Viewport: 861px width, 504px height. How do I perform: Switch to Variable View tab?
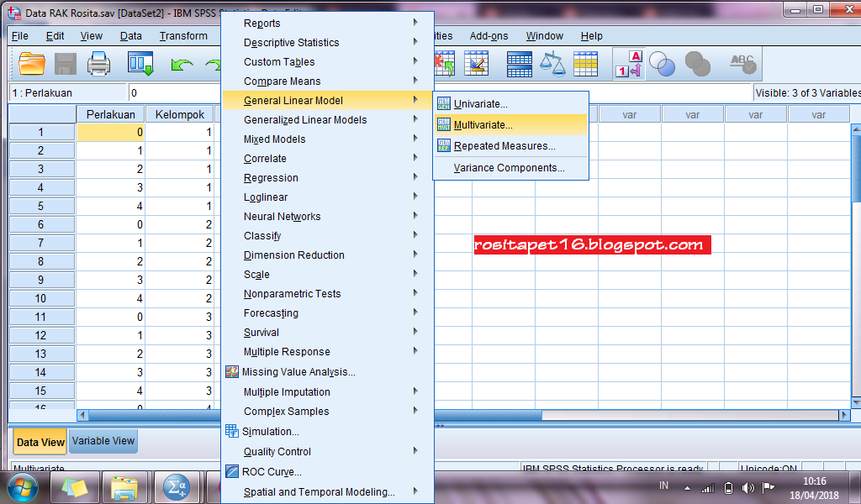pos(103,441)
